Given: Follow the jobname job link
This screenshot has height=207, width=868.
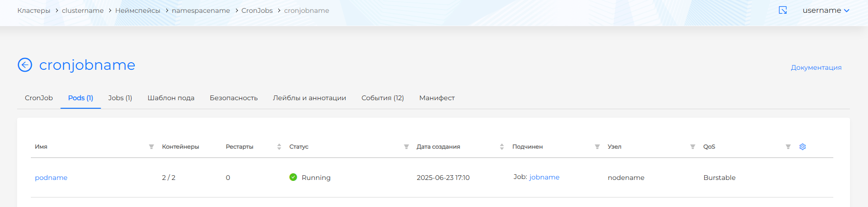Looking at the screenshot, I should (544, 177).
